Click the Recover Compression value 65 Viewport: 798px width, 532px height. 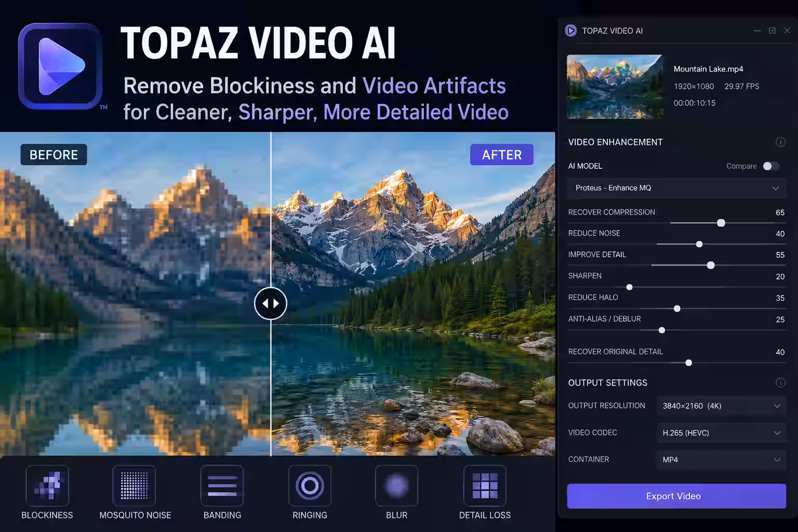(780, 212)
